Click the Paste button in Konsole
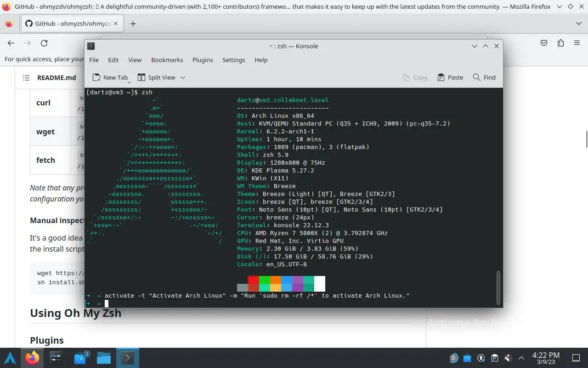This screenshot has width=588, height=368. coord(450,77)
